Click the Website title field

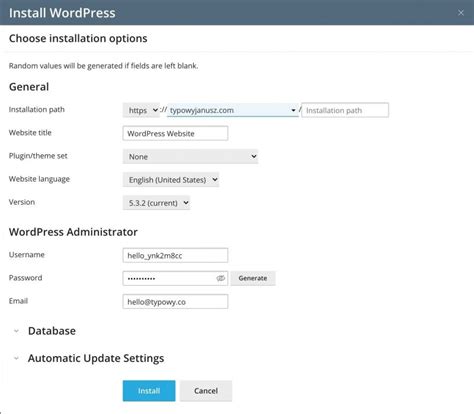point(175,133)
